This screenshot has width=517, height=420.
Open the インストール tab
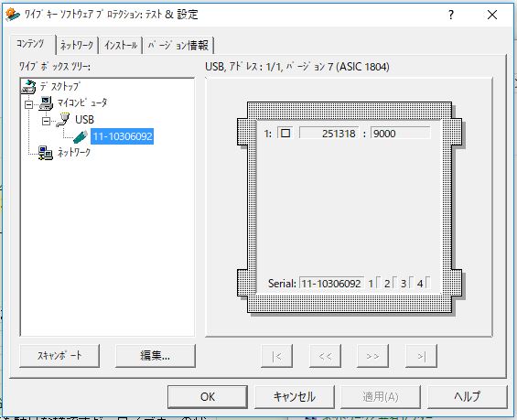121,45
